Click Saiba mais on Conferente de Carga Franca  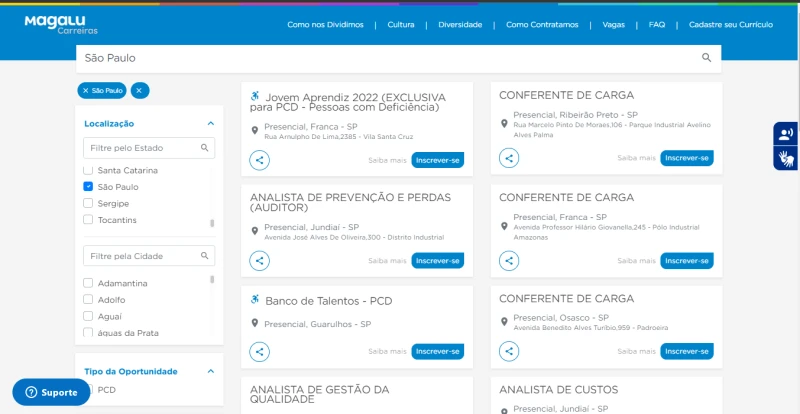[x=636, y=261]
